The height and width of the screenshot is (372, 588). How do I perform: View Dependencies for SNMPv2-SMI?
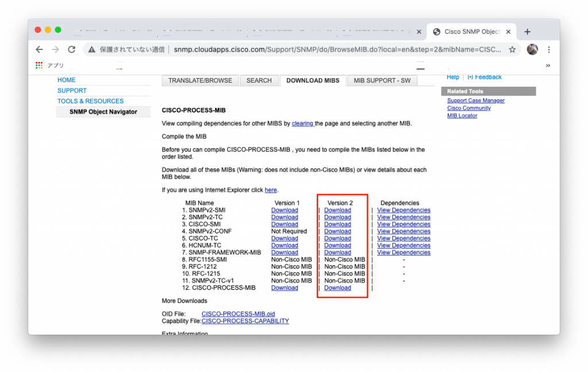click(404, 210)
